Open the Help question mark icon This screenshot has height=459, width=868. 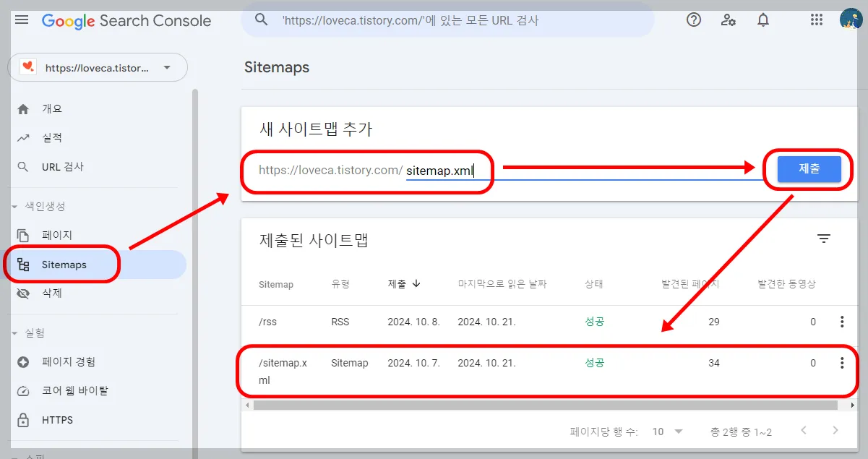point(694,20)
